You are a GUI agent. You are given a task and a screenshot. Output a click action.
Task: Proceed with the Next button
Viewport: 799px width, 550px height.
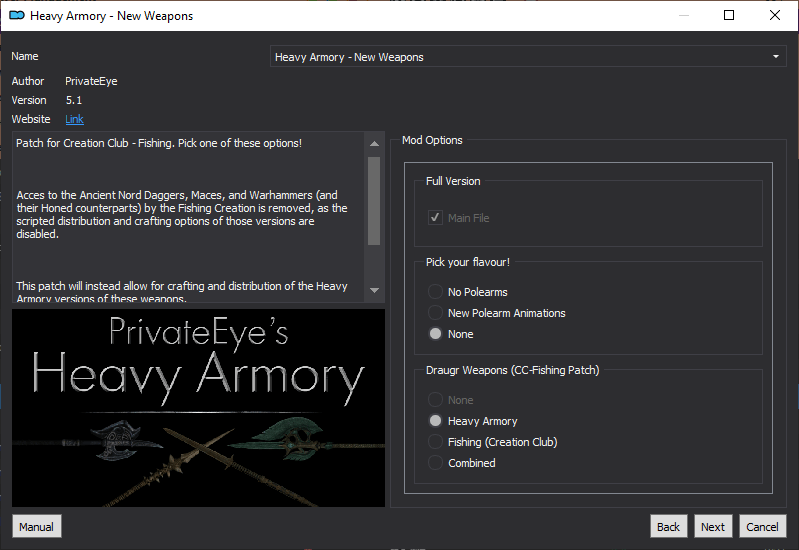click(x=713, y=527)
